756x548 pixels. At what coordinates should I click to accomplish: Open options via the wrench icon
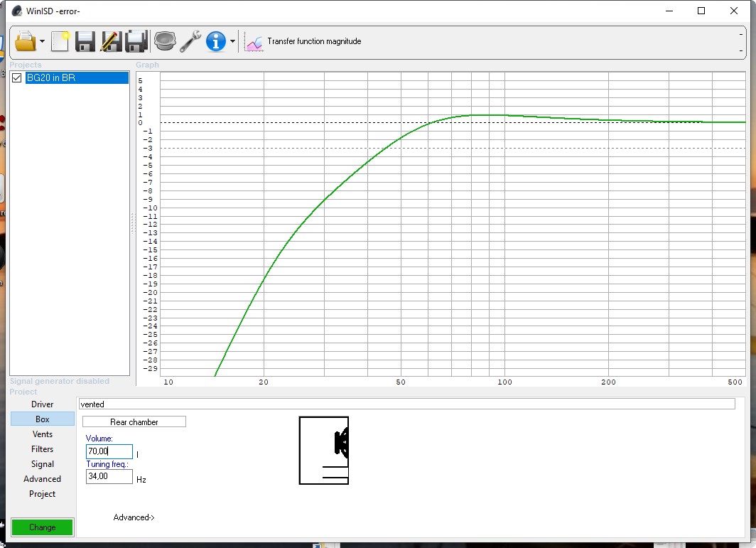click(x=190, y=41)
